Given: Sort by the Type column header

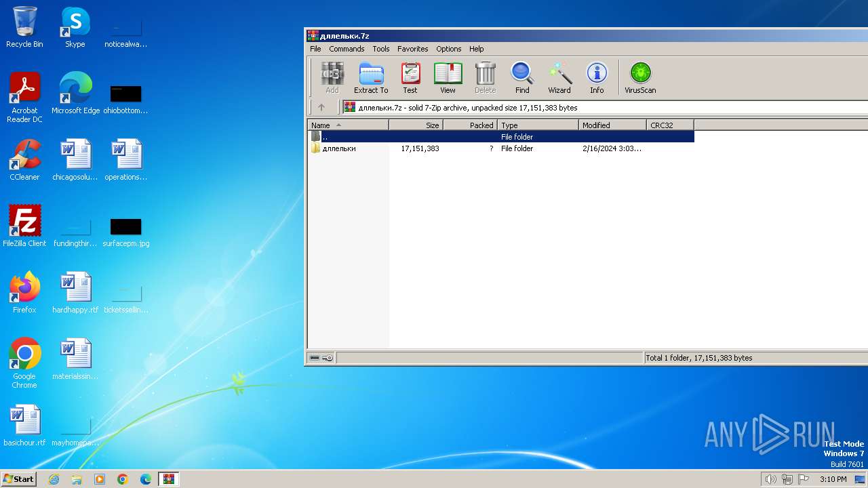Looking at the screenshot, I should [x=538, y=125].
